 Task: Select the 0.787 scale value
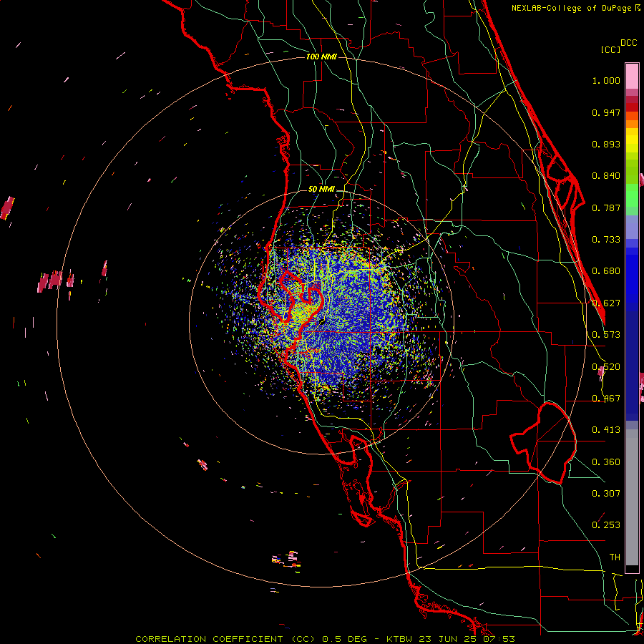606,208
